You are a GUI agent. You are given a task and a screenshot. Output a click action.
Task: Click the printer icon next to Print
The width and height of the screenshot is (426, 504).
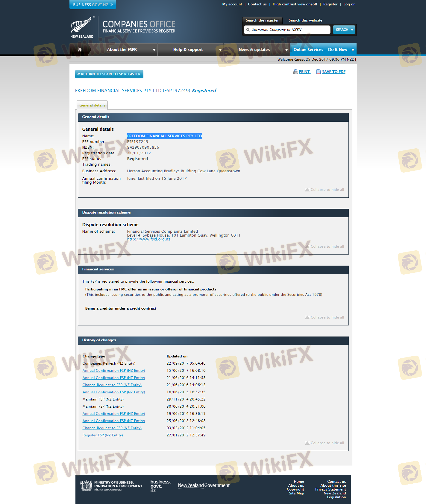point(296,72)
